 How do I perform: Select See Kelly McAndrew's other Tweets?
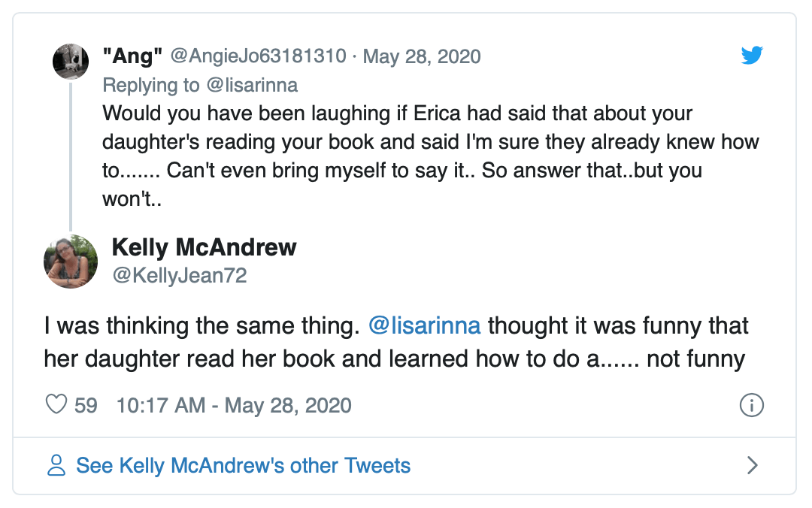(243, 466)
